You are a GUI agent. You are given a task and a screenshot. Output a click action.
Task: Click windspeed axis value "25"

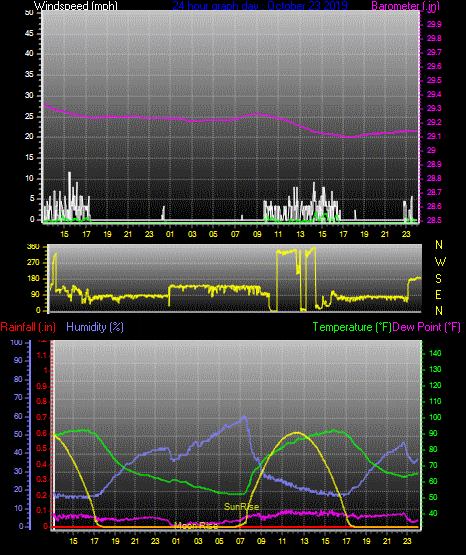click(29, 116)
